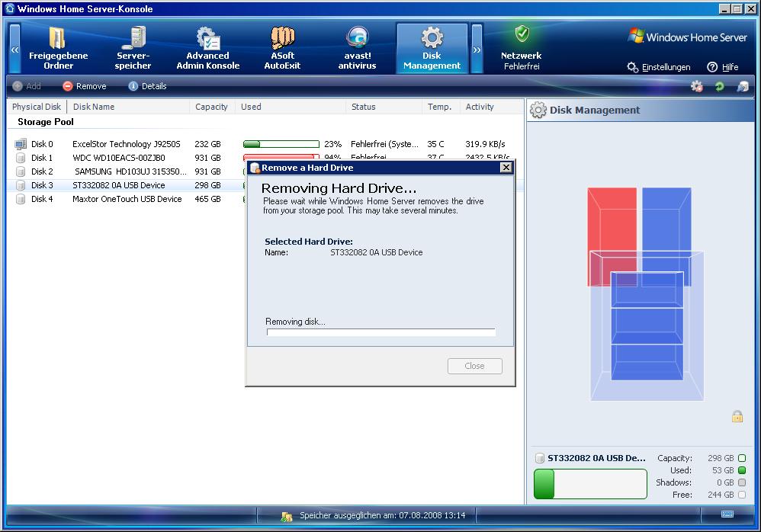
Task: Select the WDC WD10EACS-00ZJB0 disk name
Action: pos(119,158)
